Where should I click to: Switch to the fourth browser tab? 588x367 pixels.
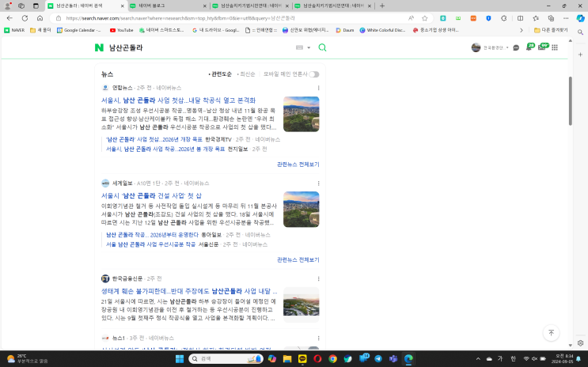coord(332,6)
